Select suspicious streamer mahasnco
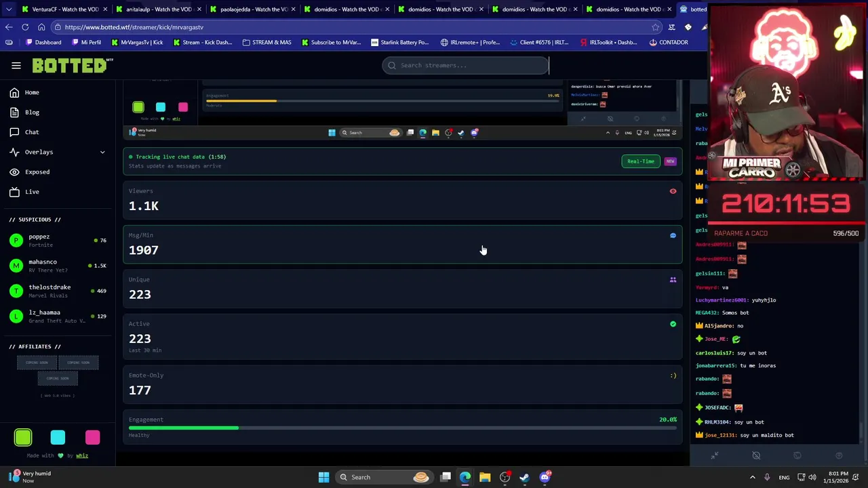The width and height of the screenshot is (868, 488). pos(58,266)
